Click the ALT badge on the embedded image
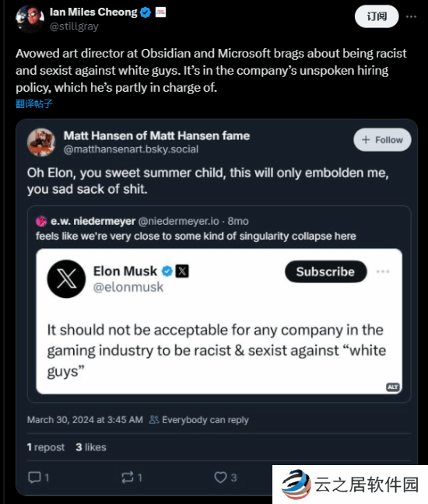Image resolution: width=428 pixels, height=504 pixels. pyautogui.click(x=393, y=387)
